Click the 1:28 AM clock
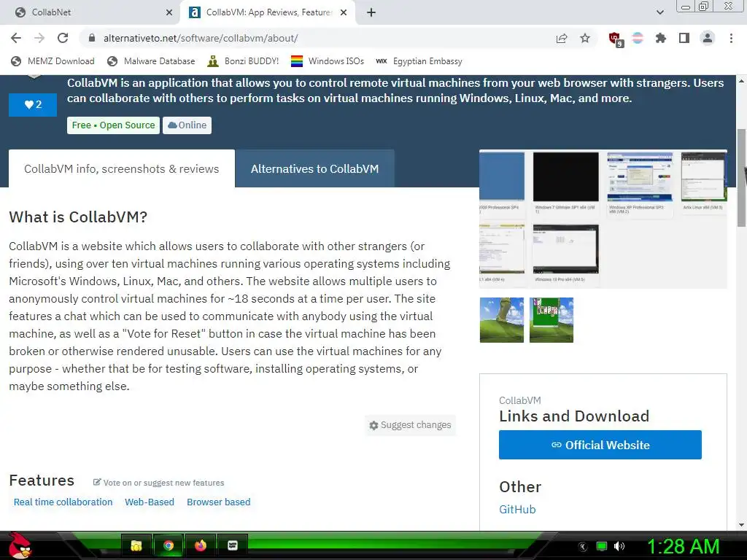Viewport: 747px width, 560px height. pyautogui.click(x=683, y=547)
